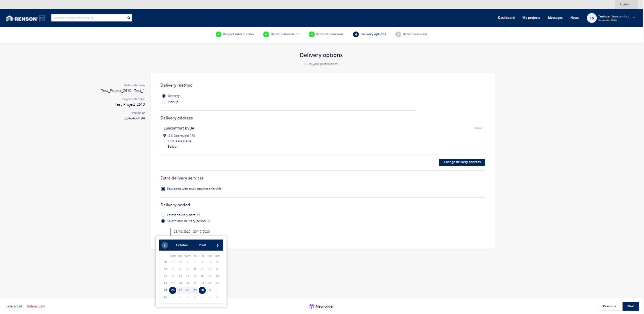Select the Pick up delivery method
Viewport: 644px width, 314px height.
[x=164, y=102]
